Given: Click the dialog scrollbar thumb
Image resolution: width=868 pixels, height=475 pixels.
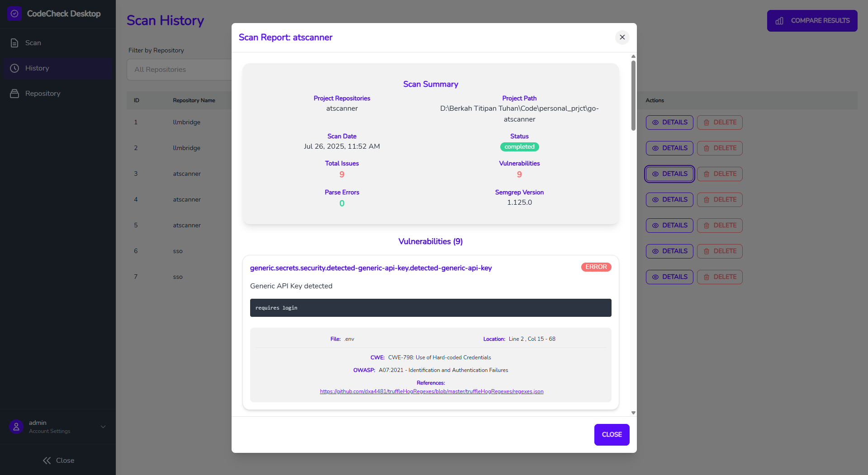Looking at the screenshot, I should tap(633, 95).
